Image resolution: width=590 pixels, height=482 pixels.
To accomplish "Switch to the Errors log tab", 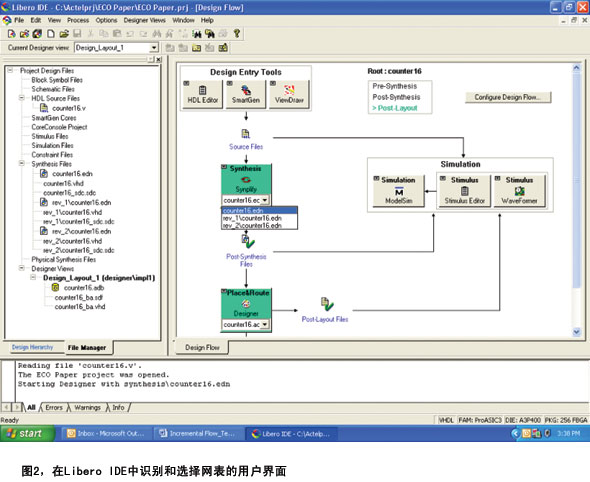I will coord(54,407).
